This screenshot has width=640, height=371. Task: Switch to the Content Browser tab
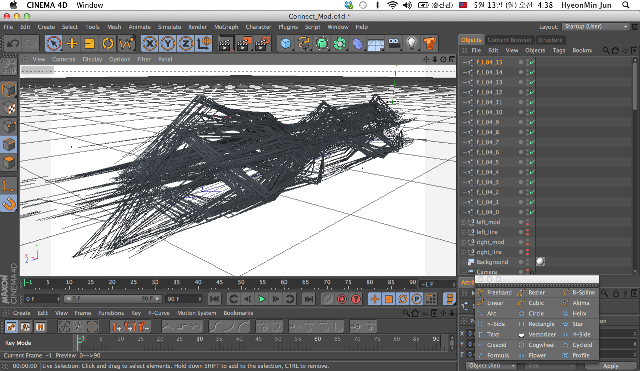pos(509,40)
